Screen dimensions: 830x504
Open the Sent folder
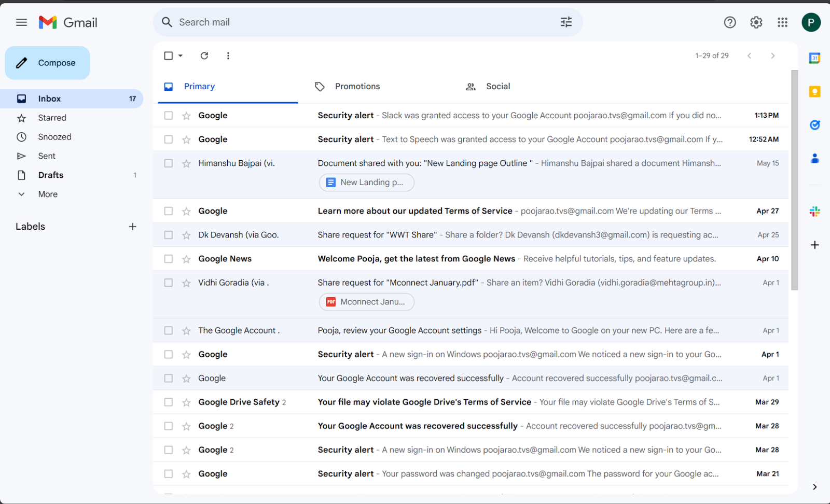pyautogui.click(x=72, y=156)
